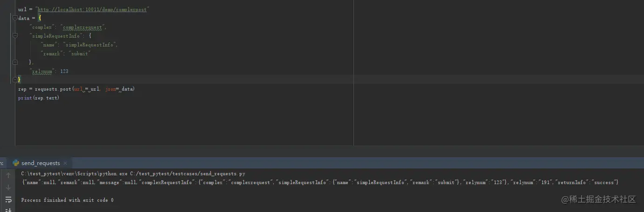Collapse the fold beside "simpleRequestInfo": {
The height and width of the screenshot is (212, 644).
pos(15,36)
